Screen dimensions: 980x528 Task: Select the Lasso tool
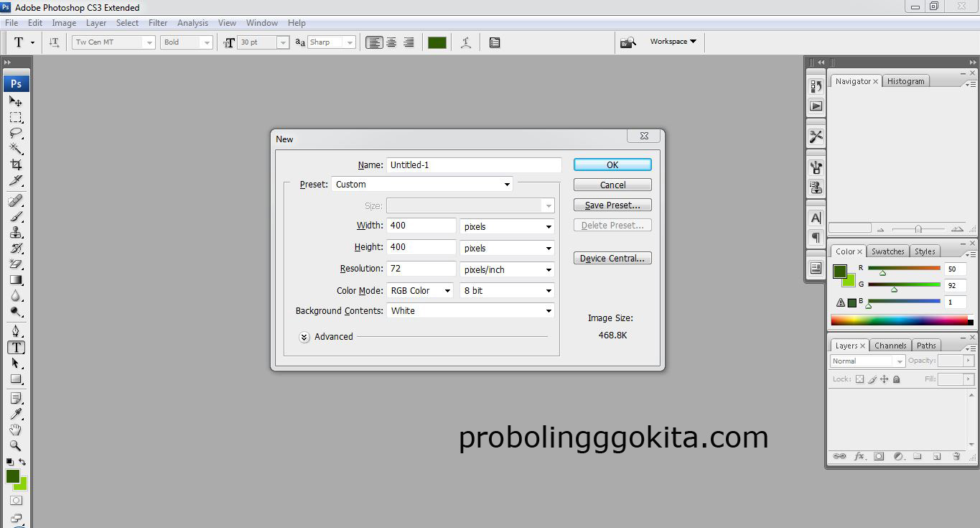[16, 133]
